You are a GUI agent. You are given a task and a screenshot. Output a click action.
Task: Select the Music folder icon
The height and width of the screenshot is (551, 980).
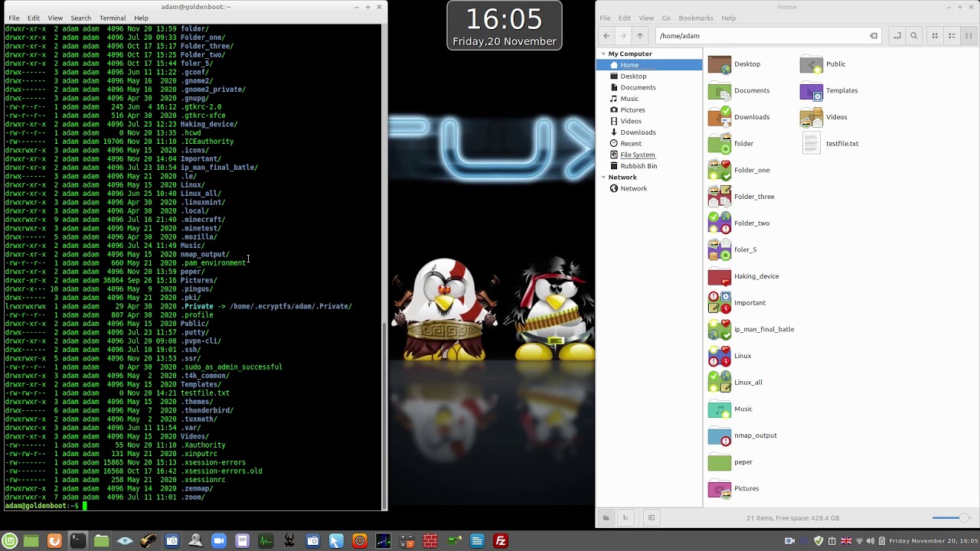(x=720, y=409)
